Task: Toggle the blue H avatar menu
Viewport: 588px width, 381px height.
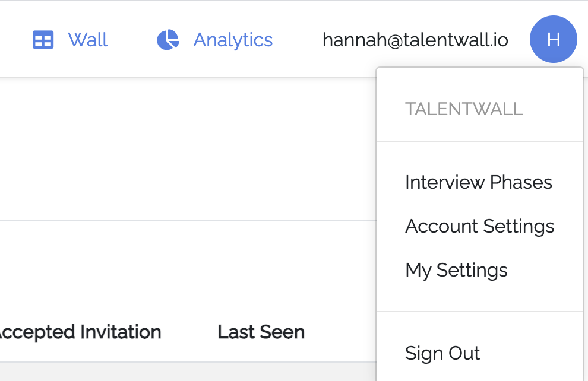Action: [553, 40]
